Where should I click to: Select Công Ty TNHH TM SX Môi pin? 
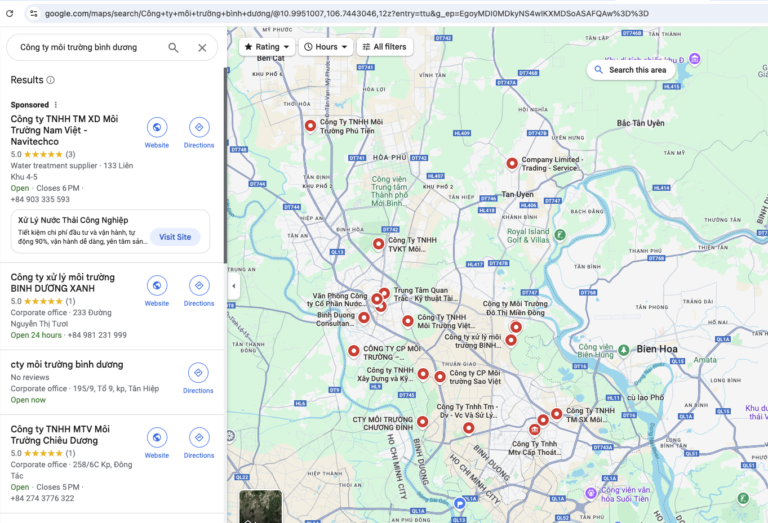[x=556, y=414]
